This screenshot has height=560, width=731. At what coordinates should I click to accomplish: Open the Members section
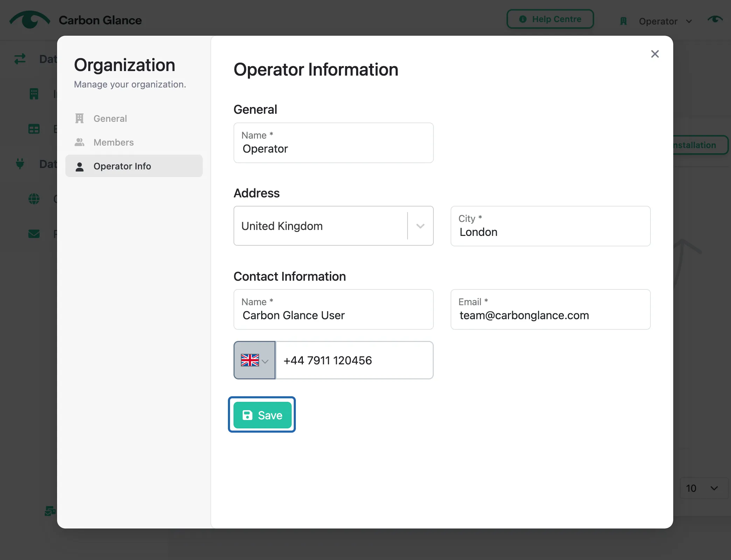[134, 142]
